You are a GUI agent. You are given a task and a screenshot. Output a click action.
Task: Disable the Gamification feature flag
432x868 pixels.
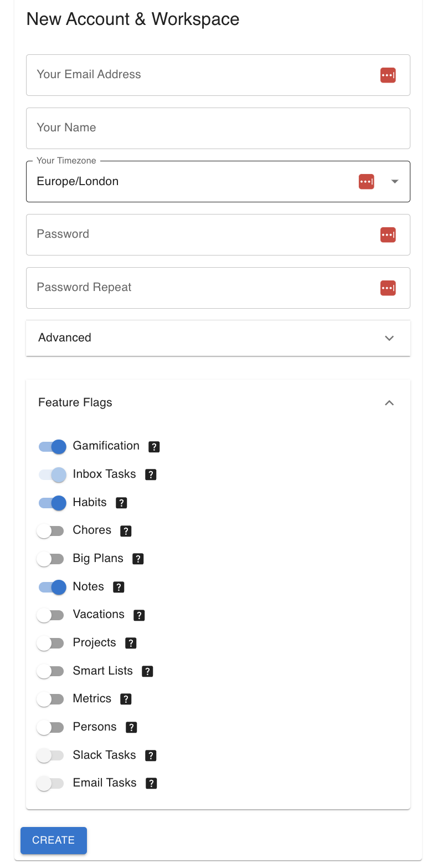point(52,446)
